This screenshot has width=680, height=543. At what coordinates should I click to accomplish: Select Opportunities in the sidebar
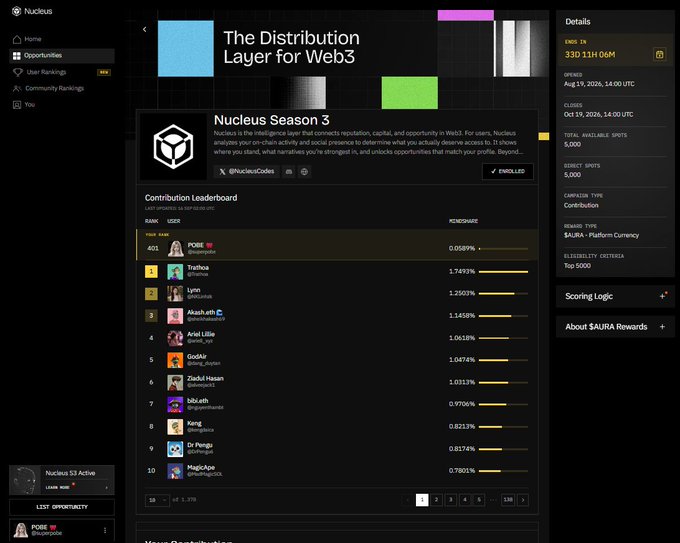[62, 56]
